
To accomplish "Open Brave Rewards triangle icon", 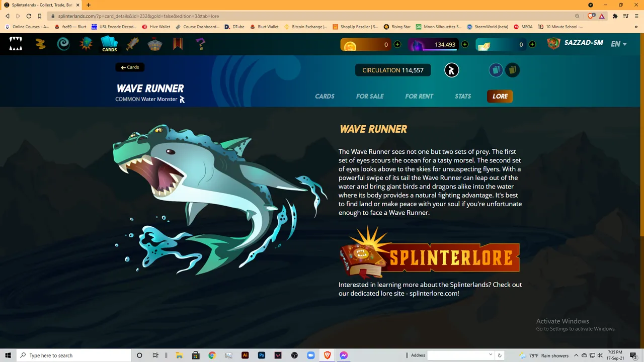I will (x=602, y=16).
